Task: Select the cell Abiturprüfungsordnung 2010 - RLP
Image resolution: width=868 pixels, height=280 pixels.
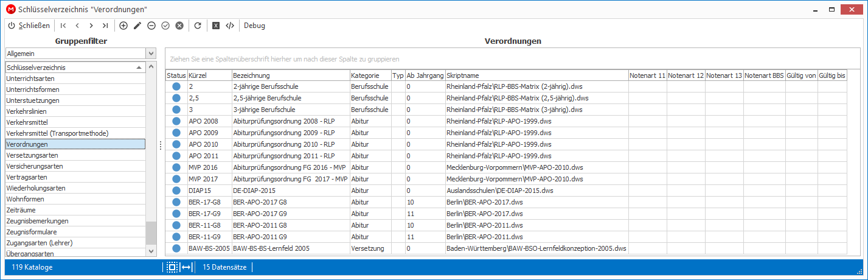Action: click(x=290, y=144)
